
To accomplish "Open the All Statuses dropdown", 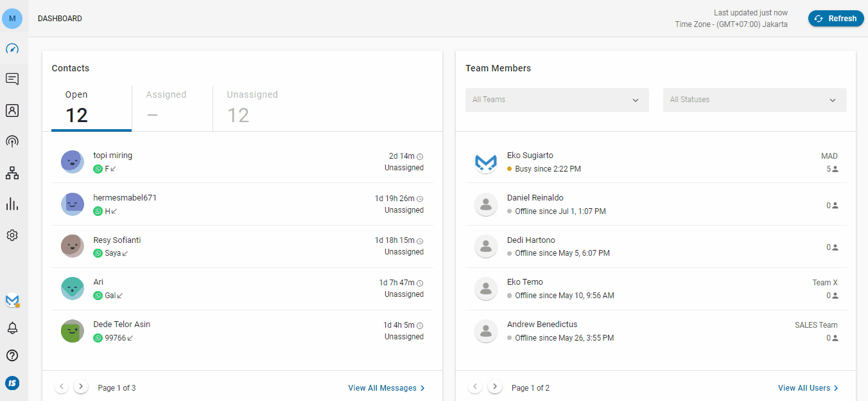I will (x=754, y=100).
